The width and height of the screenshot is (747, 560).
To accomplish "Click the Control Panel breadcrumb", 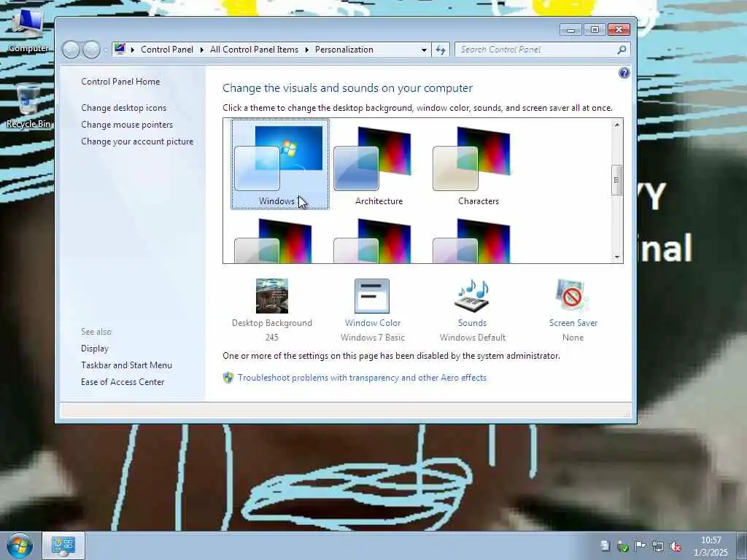I will click(x=167, y=50).
